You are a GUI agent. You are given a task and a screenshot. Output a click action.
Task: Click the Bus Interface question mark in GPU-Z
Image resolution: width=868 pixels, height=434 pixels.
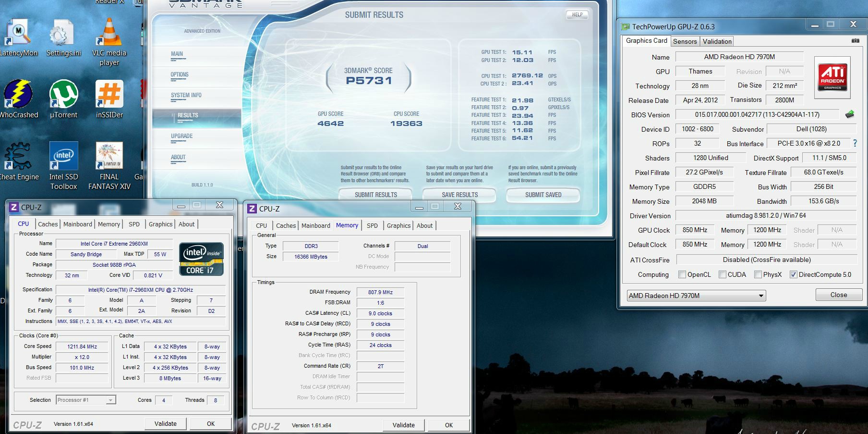[855, 143]
